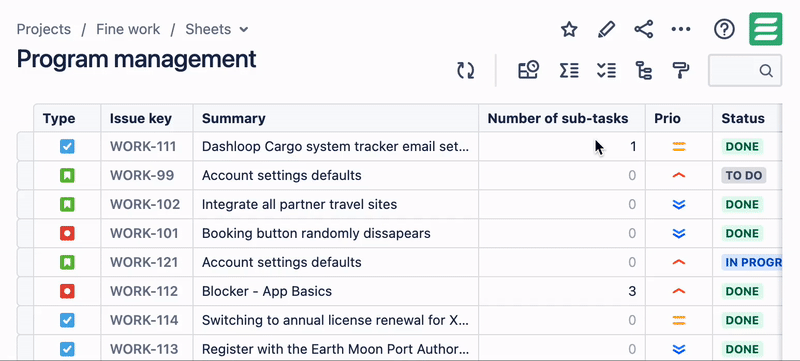Click task type icon for WORK-113
The image size is (800, 361).
click(x=67, y=349)
